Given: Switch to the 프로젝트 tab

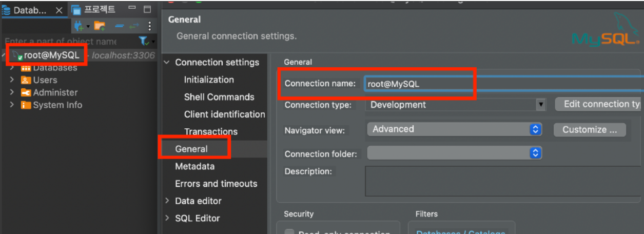Looking at the screenshot, I should [x=93, y=9].
